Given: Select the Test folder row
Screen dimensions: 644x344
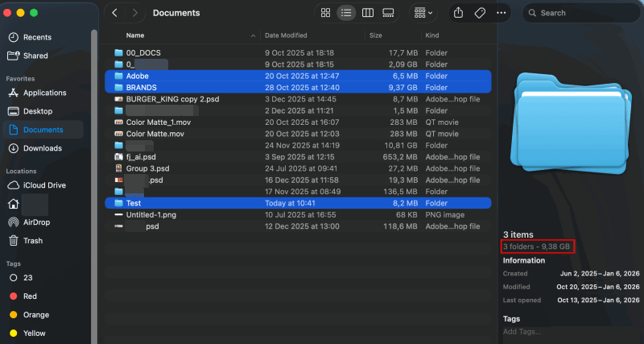Looking at the screenshot, I should click(x=298, y=203).
